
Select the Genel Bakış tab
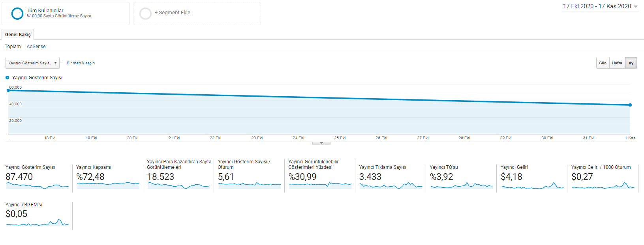coord(18,35)
